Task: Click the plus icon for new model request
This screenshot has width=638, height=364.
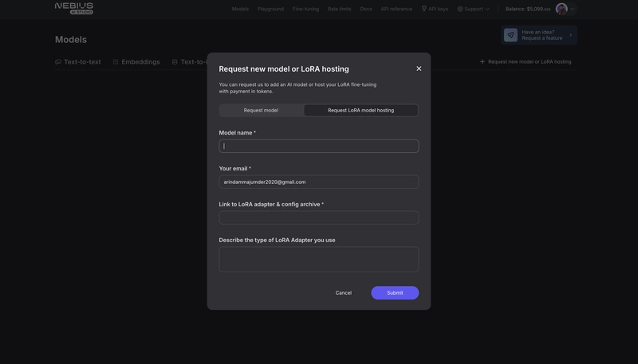Action: [x=482, y=62]
